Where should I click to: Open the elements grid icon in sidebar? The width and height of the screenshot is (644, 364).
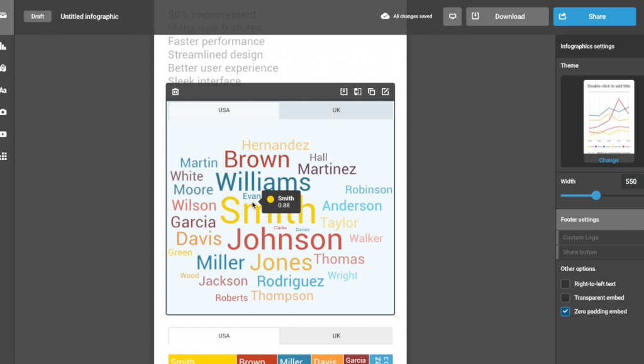point(6,156)
